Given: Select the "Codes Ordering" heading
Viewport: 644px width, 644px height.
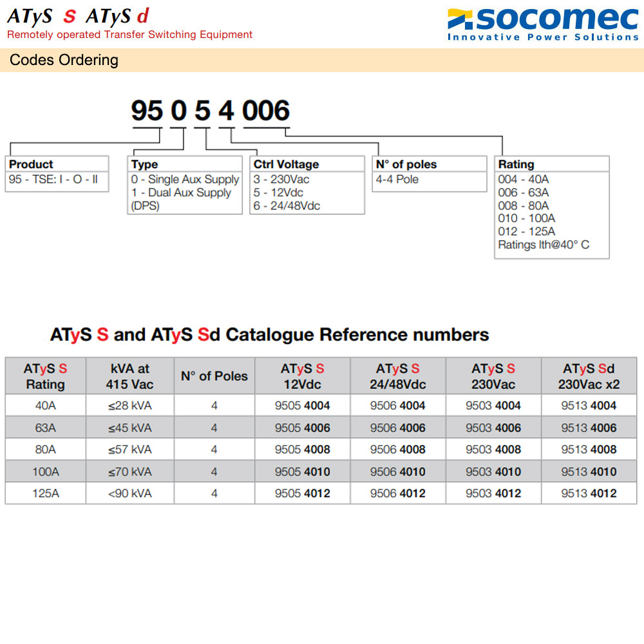Looking at the screenshot, I should (64, 60).
